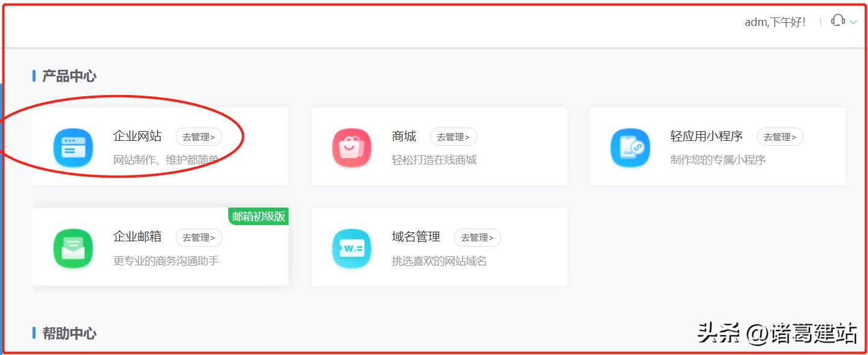This screenshot has width=868, height=355.
Task: Expand the account dropdown beside the headset icon
Action: click(x=853, y=22)
